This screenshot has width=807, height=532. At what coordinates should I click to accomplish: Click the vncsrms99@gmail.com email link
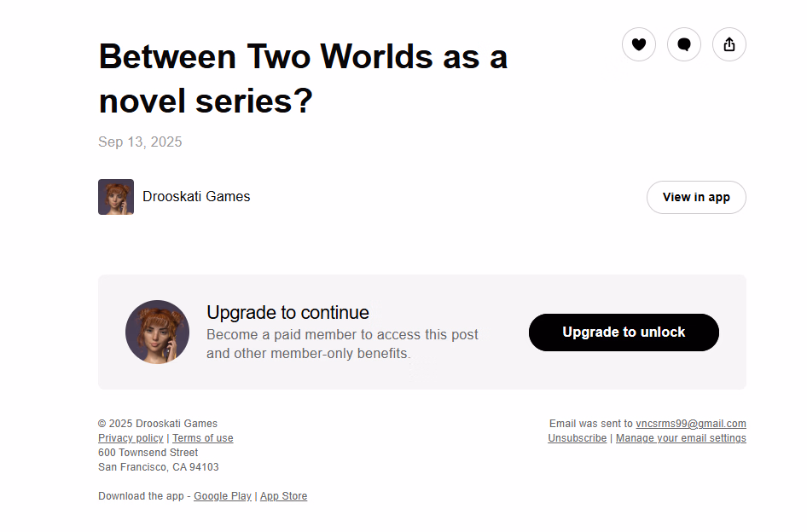click(691, 424)
